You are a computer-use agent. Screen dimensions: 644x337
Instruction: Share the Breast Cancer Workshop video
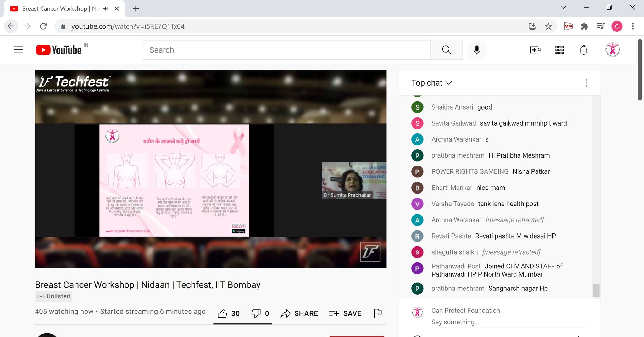[x=299, y=313]
